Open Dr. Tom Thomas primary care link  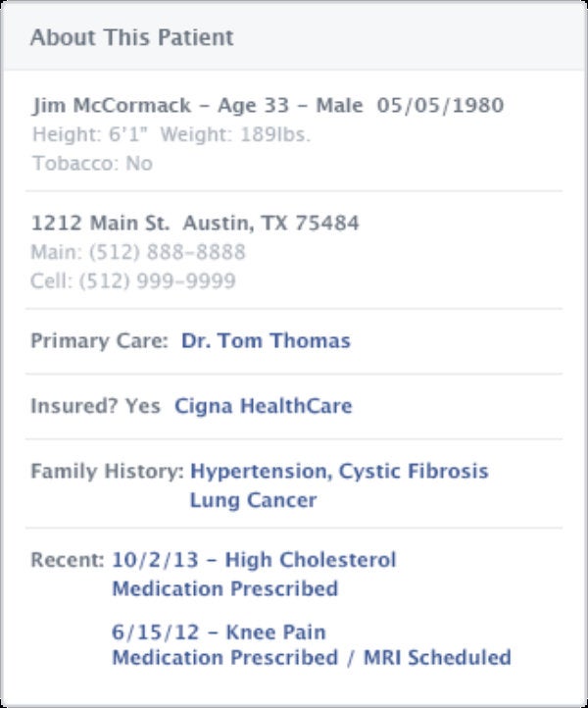pos(266,341)
